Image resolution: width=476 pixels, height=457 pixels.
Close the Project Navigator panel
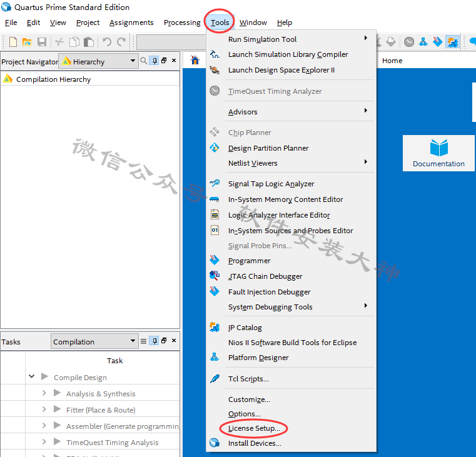tap(174, 61)
